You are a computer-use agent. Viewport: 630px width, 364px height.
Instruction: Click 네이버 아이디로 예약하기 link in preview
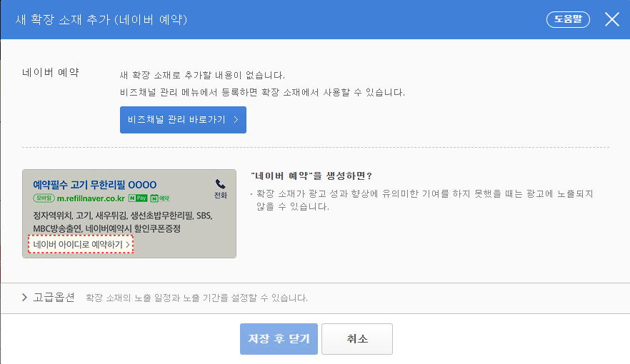(81, 244)
